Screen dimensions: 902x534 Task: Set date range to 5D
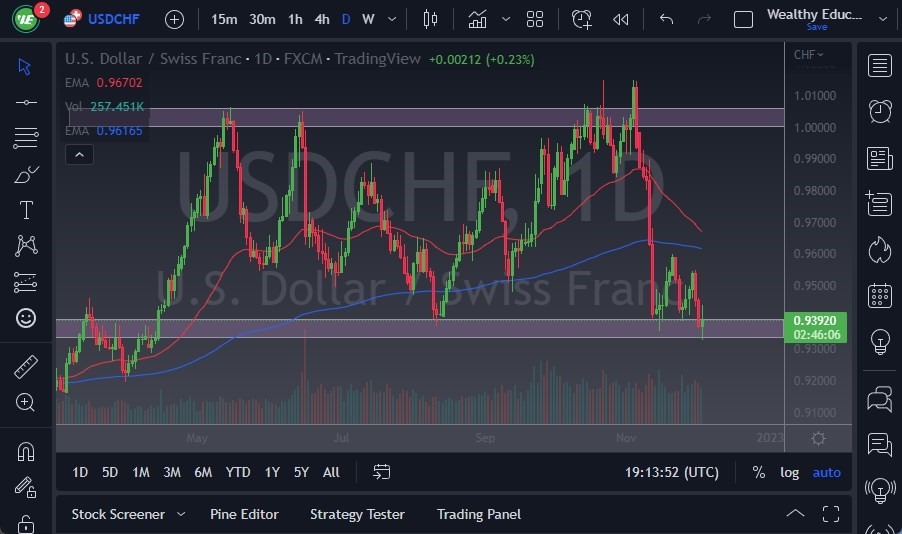110,472
